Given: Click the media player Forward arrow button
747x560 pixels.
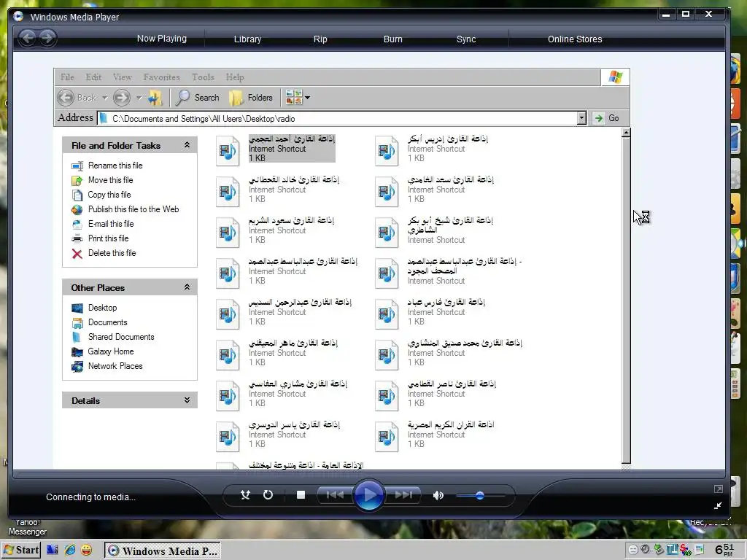Looking at the screenshot, I should pyautogui.click(x=47, y=38).
